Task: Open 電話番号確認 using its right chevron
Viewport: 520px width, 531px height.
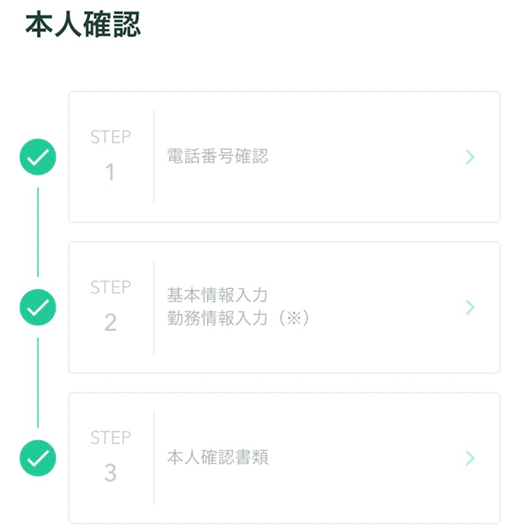Action: [x=470, y=157]
